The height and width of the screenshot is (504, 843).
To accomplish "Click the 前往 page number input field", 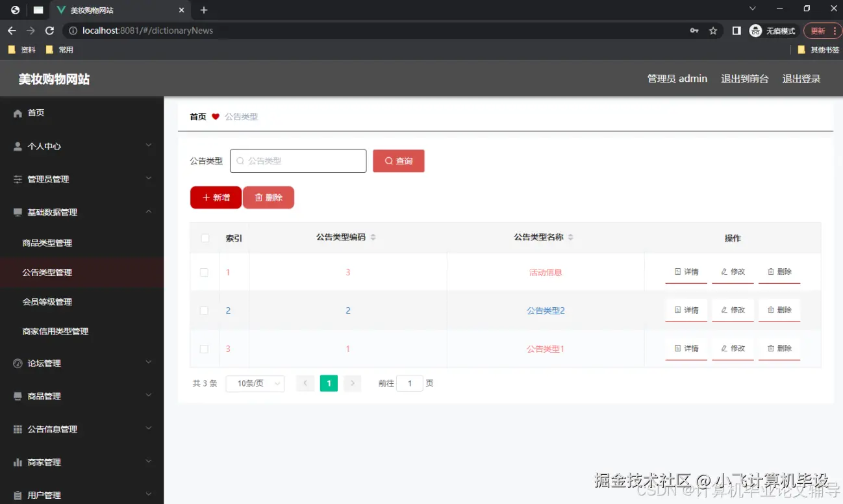I will pyautogui.click(x=410, y=383).
